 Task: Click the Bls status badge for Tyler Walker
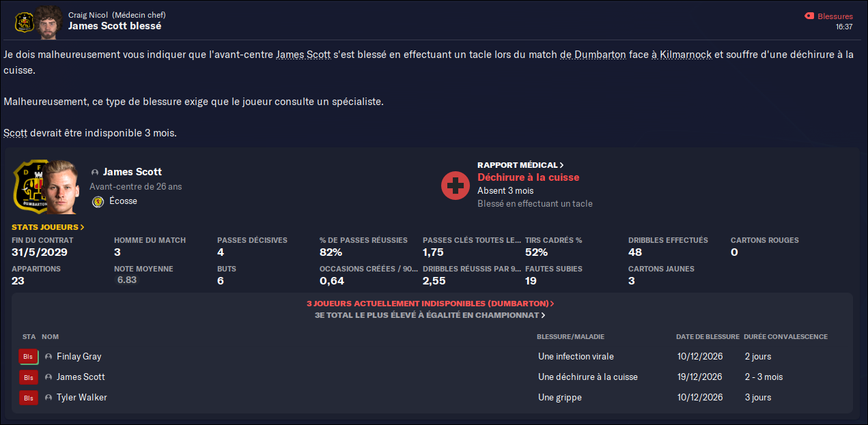pyautogui.click(x=29, y=398)
